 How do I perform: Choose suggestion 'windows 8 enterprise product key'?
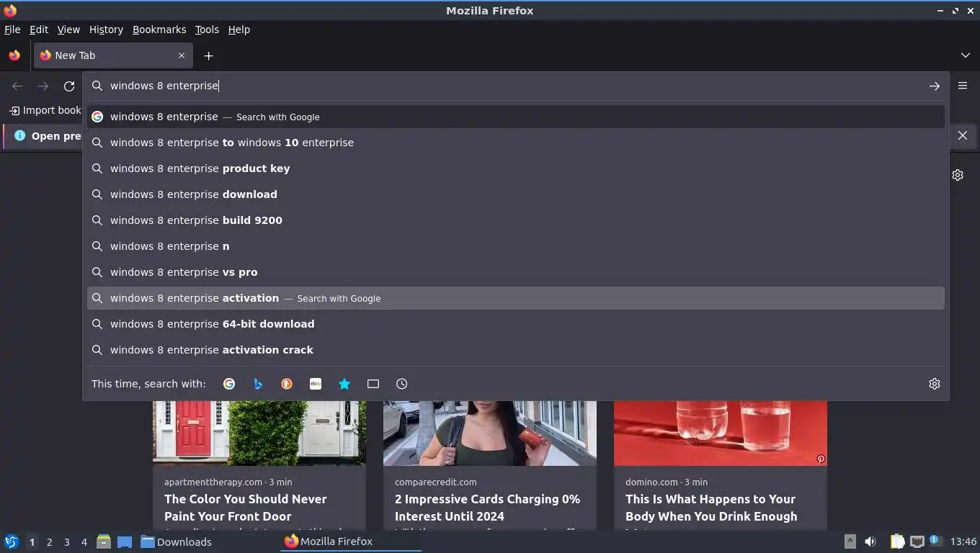[516, 168]
